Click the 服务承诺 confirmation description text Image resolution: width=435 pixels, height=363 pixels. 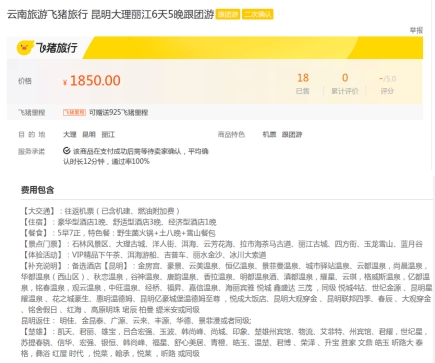136,156
